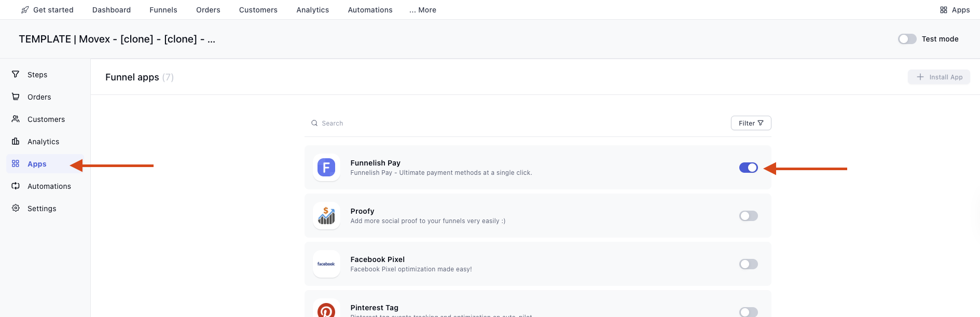Click the app Search field
Image resolution: width=980 pixels, height=317 pixels.
[467, 123]
